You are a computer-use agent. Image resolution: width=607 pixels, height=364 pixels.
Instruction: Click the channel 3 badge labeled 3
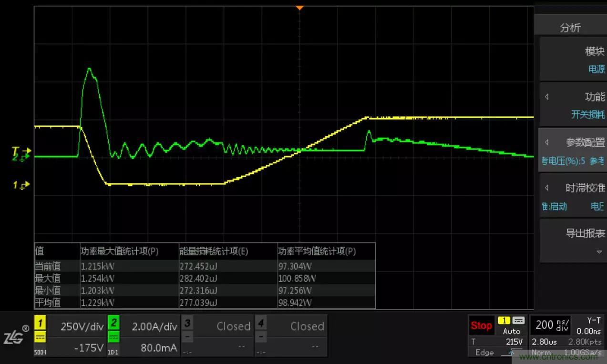pyautogui.click(x=186, y=323)
